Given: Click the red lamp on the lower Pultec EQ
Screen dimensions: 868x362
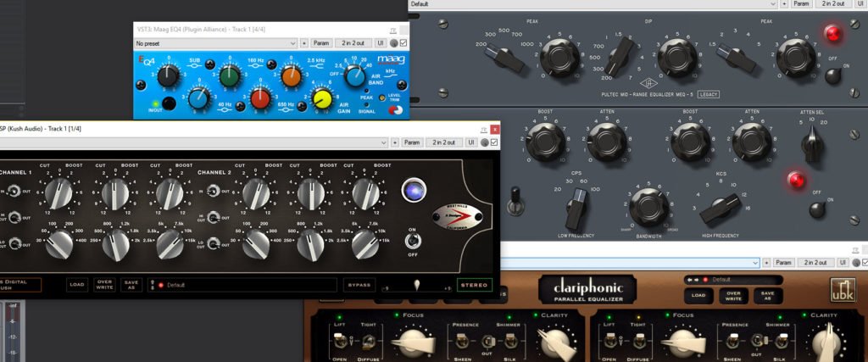Looking at the screenshot, I should [796, 181].
